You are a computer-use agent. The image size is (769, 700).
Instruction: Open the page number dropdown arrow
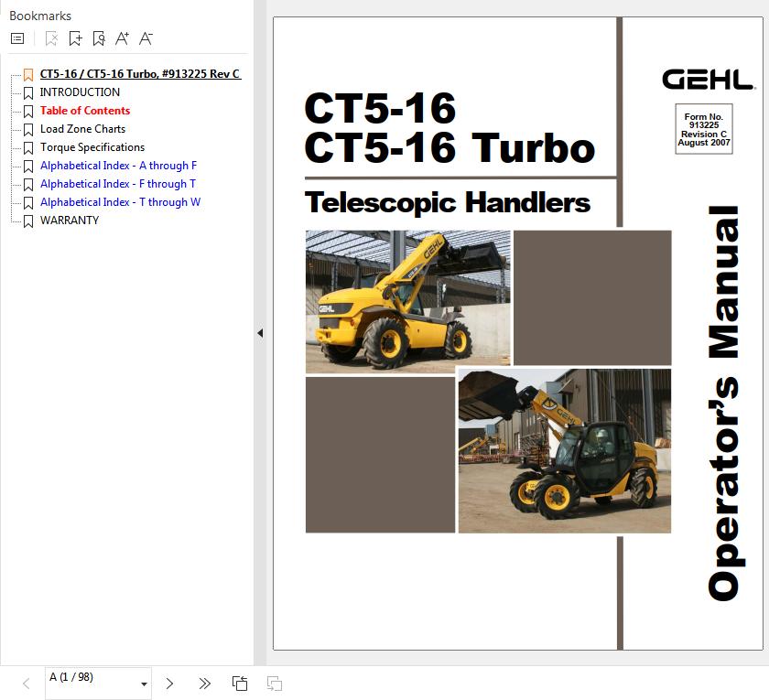point(144,684)
